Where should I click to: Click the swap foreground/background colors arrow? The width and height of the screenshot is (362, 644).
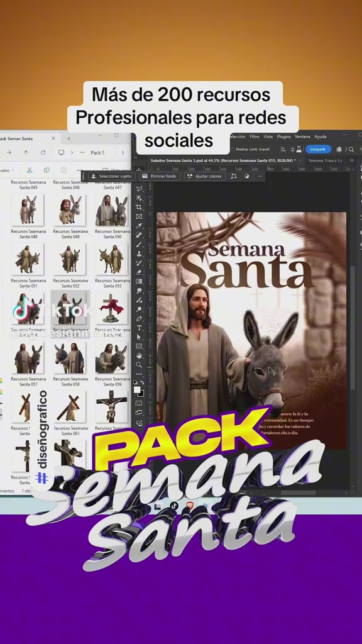pos(142,382)
